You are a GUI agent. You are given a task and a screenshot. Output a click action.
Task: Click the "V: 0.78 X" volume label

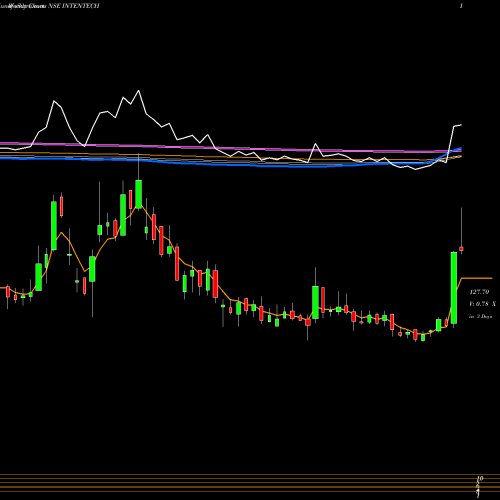click(482, 304)
